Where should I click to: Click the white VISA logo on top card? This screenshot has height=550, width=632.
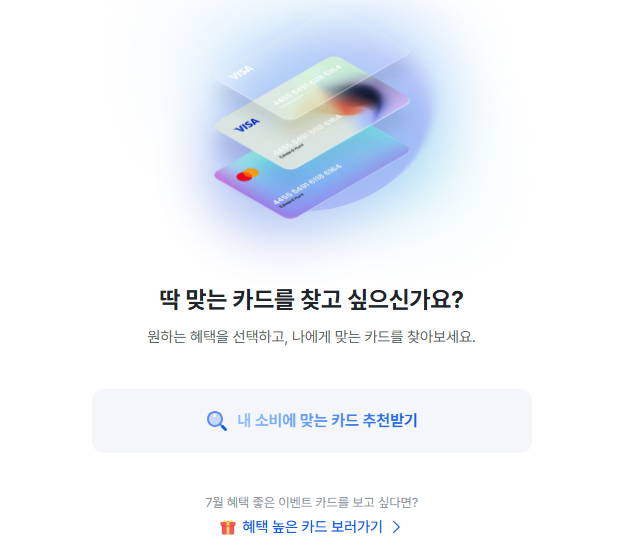pyautogui.click(x=241, y=73)
